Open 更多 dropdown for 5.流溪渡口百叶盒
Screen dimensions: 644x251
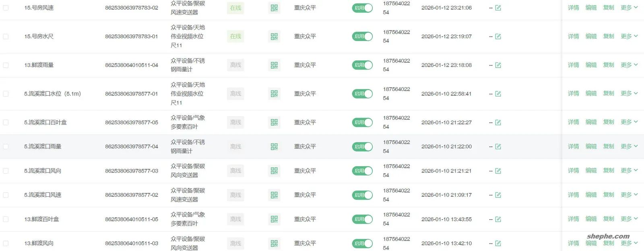pos(629,122)
